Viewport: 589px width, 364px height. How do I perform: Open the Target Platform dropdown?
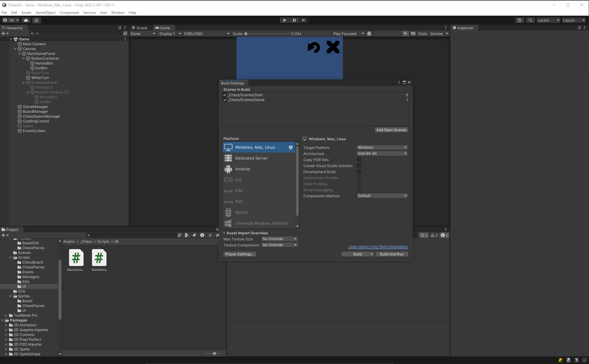pos(382,147)
